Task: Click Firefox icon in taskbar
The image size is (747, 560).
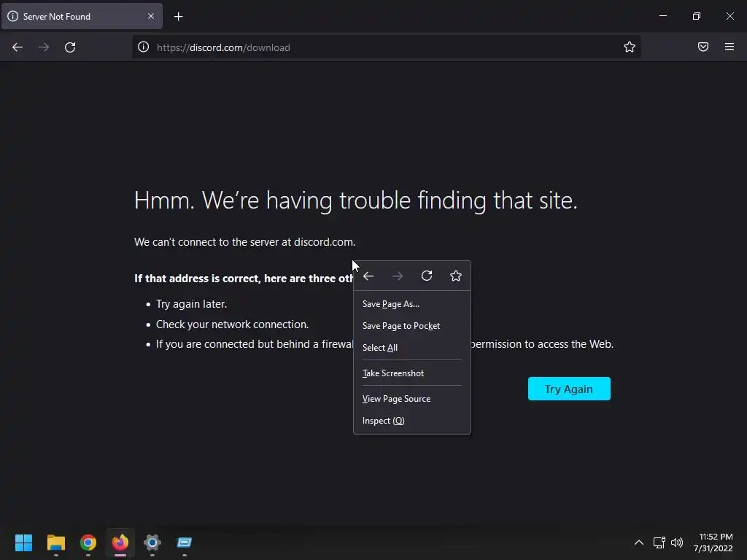Action: (x=120, y=542)
